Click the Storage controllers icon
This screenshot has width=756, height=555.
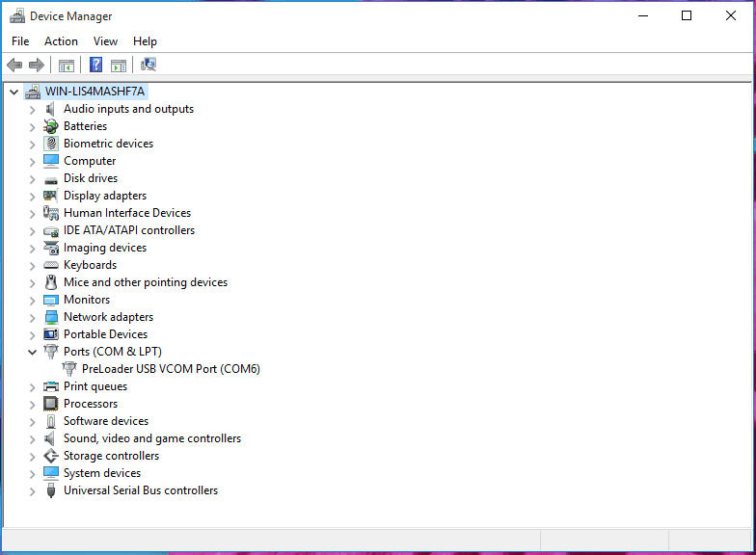tap(51, 456)
